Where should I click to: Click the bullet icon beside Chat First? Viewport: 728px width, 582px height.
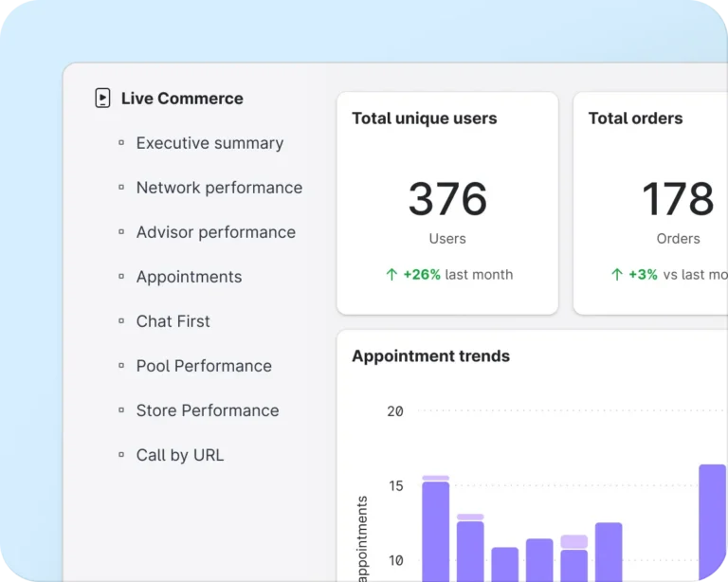point(121,321)
